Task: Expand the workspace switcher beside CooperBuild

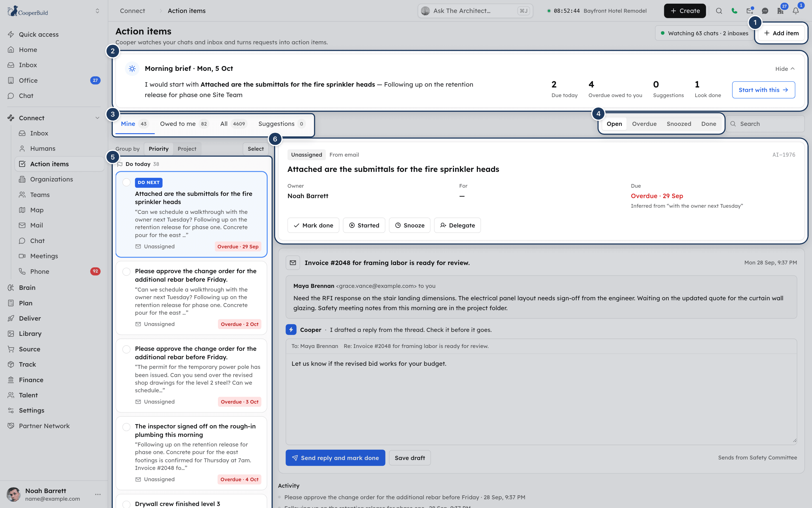Action: [x=97, y=11]
